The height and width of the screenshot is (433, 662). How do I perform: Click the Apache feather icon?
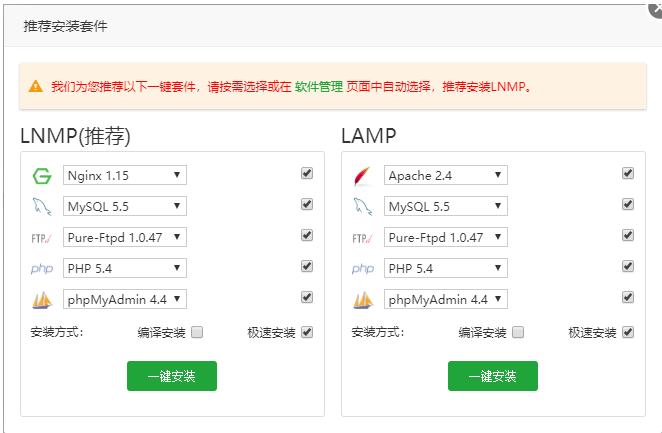pyautogui.click(x=362, y=176)
